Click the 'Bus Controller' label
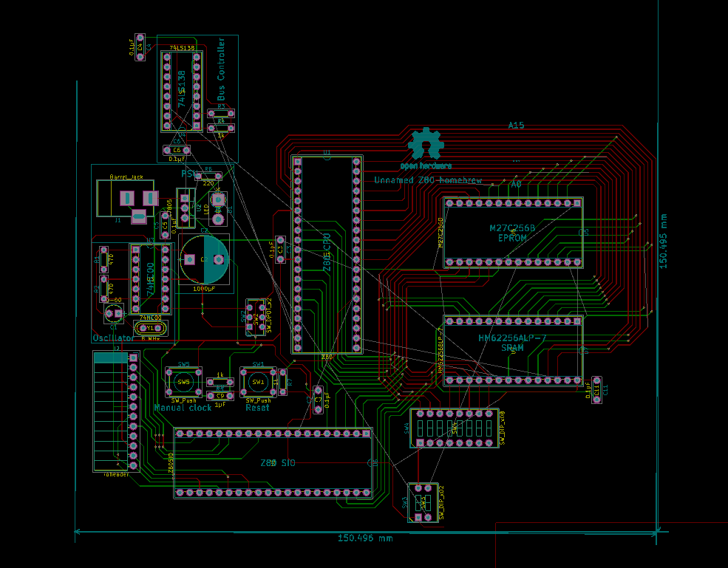728x568 pixels. click(221, 69)
